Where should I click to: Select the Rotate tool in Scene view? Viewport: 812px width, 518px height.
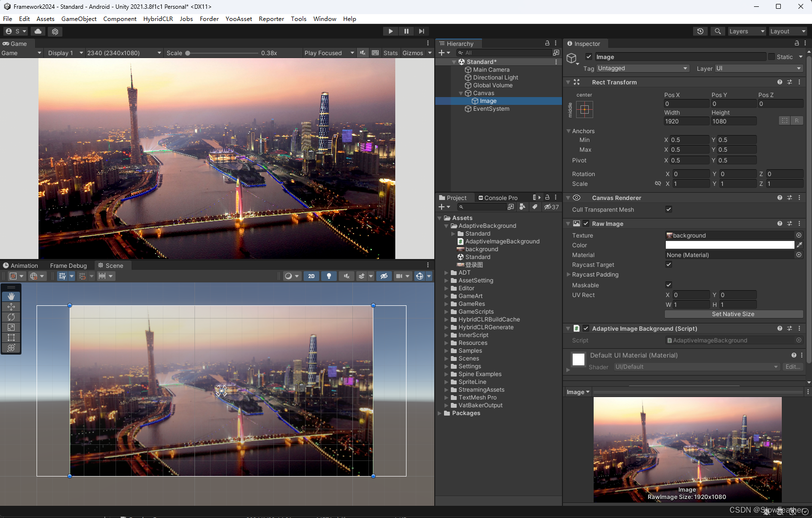click(11, 317)
